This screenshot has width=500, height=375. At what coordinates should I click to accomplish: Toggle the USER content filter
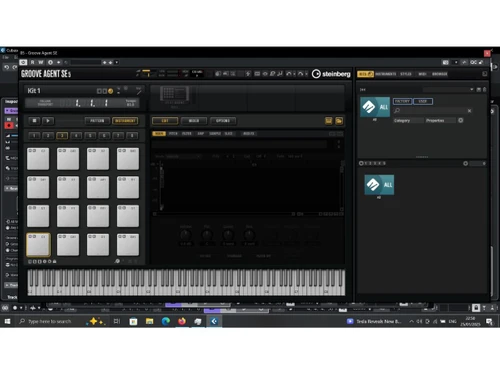click(423, 101)
